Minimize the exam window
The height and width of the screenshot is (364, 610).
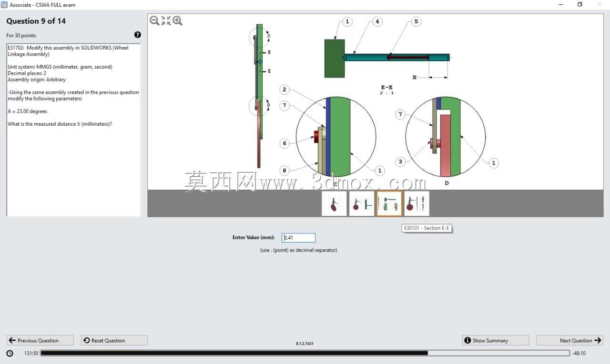point(561,5)
